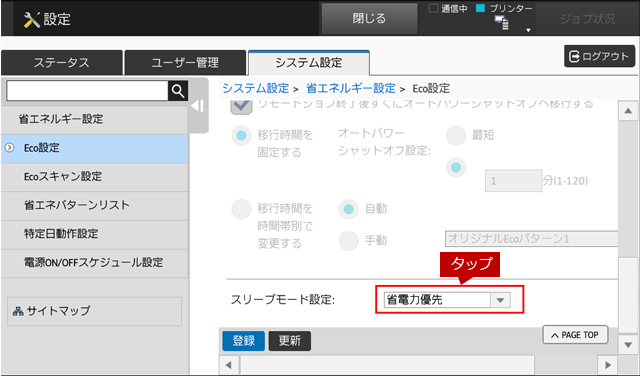Open 特定日動作設定 sidebar item
640x376 pixels.
coord(94,234)
